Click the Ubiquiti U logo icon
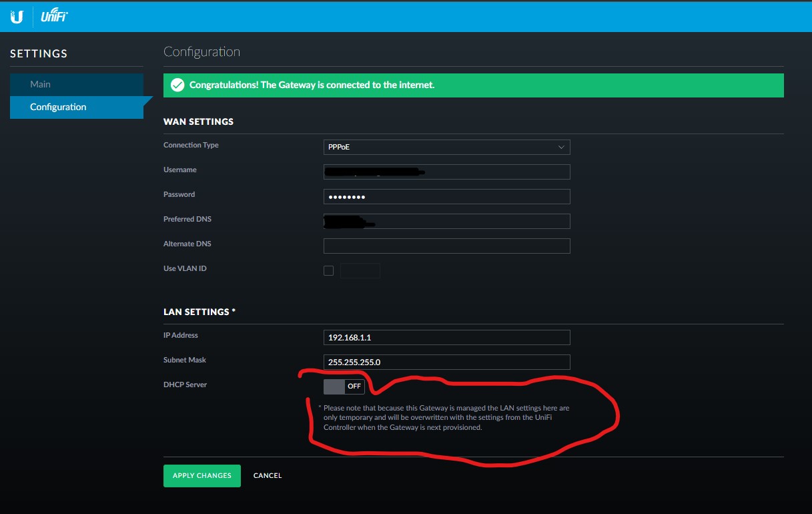 point(17,17)
